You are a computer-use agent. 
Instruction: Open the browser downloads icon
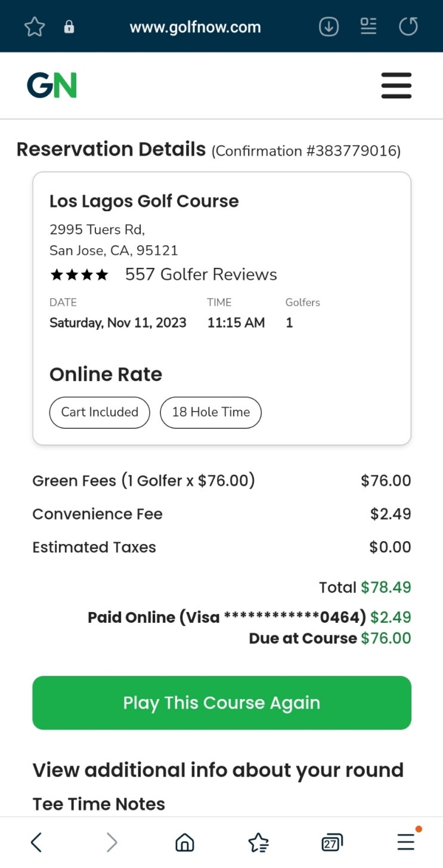click(329, 27)
